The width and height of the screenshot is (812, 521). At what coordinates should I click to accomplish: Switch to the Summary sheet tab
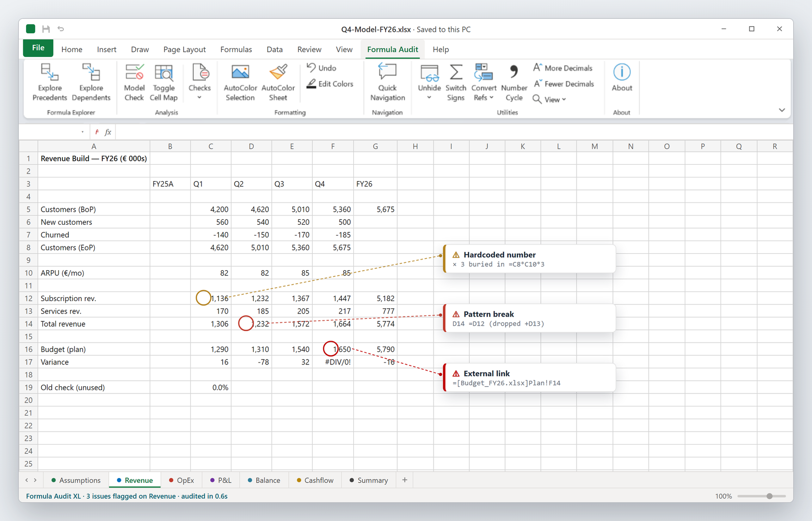click(369, 480)
